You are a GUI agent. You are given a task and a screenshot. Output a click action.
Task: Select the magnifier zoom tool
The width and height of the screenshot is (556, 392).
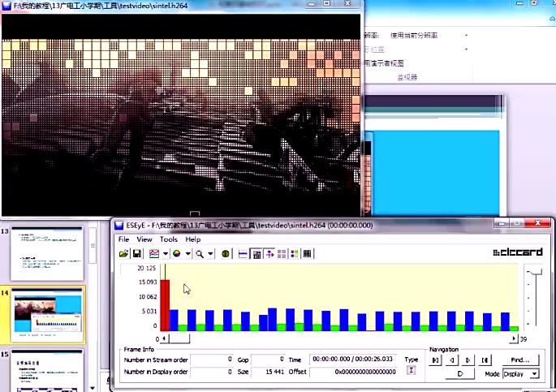pyautogui.click(x=200, y=254)
